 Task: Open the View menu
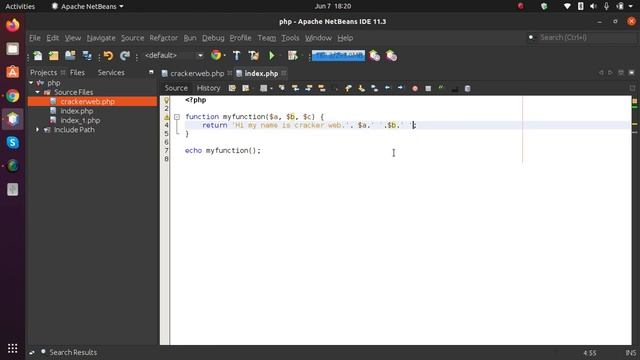[x=73, y=38]
